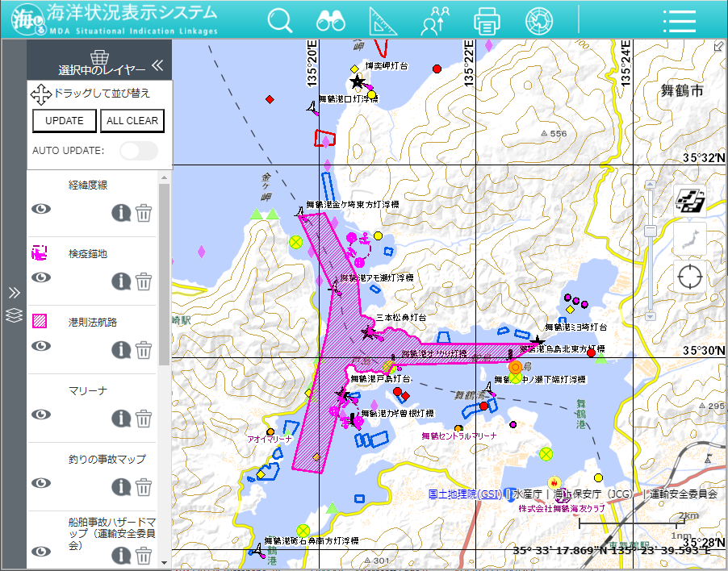
Task: Open the Japan overview map button
Action: 690,239
